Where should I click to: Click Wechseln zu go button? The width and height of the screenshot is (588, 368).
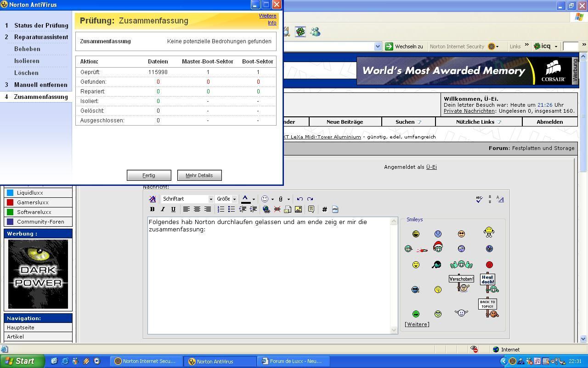point(404,46)
